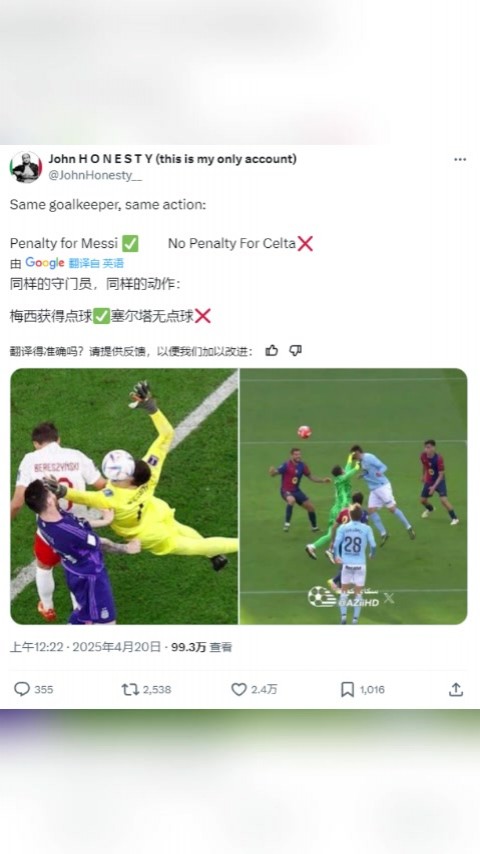Click the tweet timestamp 上午12:22 2025年4月20日
The height and width of the screenshot is (854, 480).
(x=86, y=647)
